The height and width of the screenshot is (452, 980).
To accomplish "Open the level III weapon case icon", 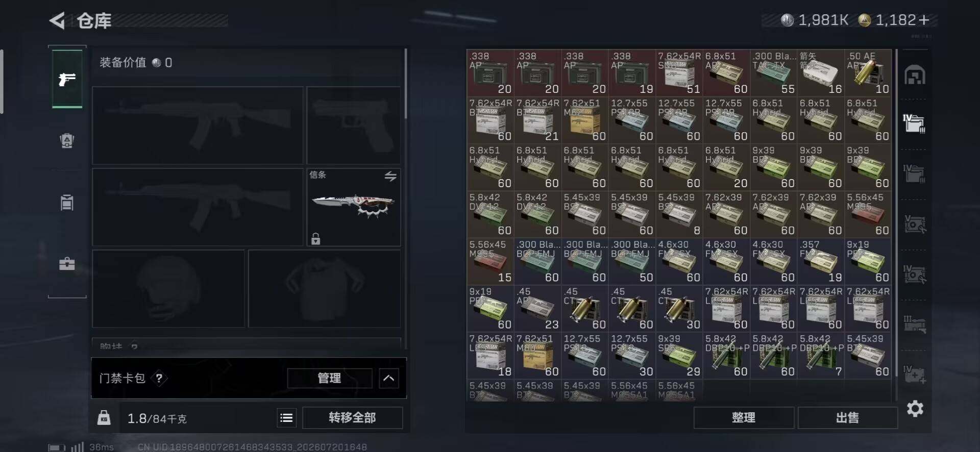I will point(915,323).
